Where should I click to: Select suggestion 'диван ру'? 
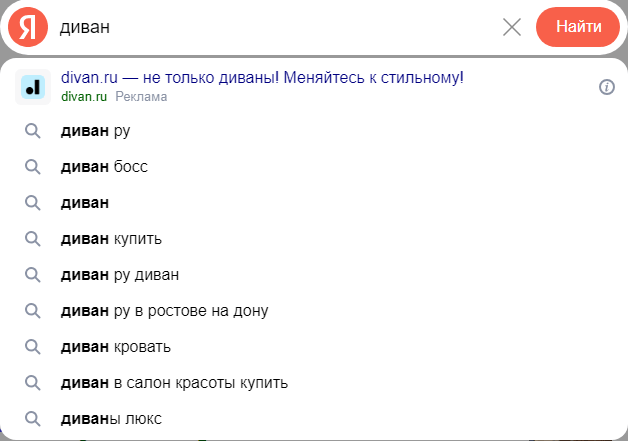(x=96, y=131)
